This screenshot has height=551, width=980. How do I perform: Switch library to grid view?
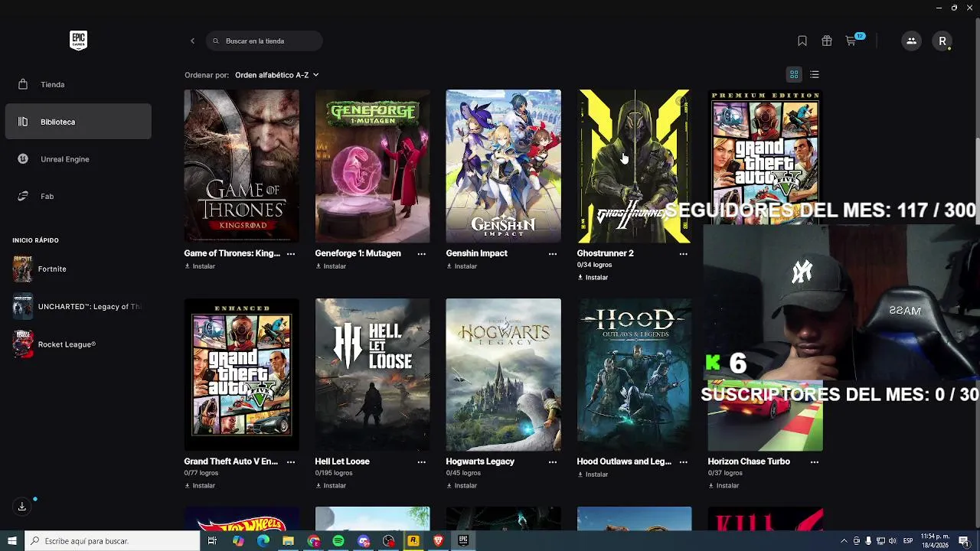pyautogui.click(x=794, y=74)
